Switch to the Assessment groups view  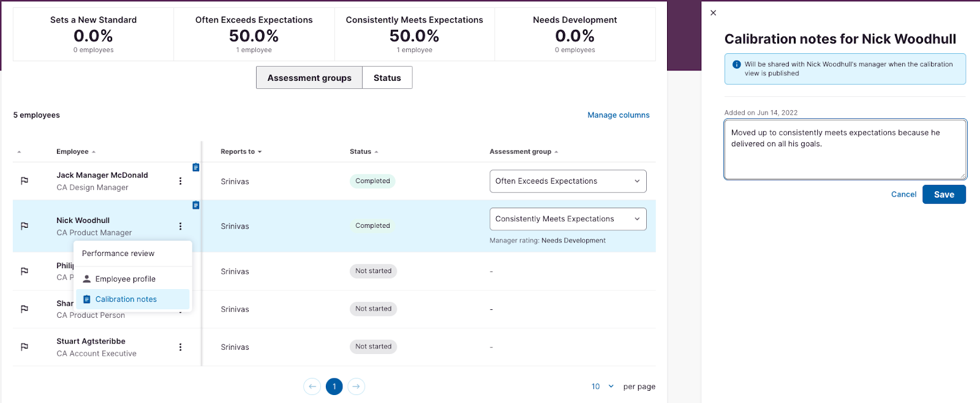tap(309, 78)
